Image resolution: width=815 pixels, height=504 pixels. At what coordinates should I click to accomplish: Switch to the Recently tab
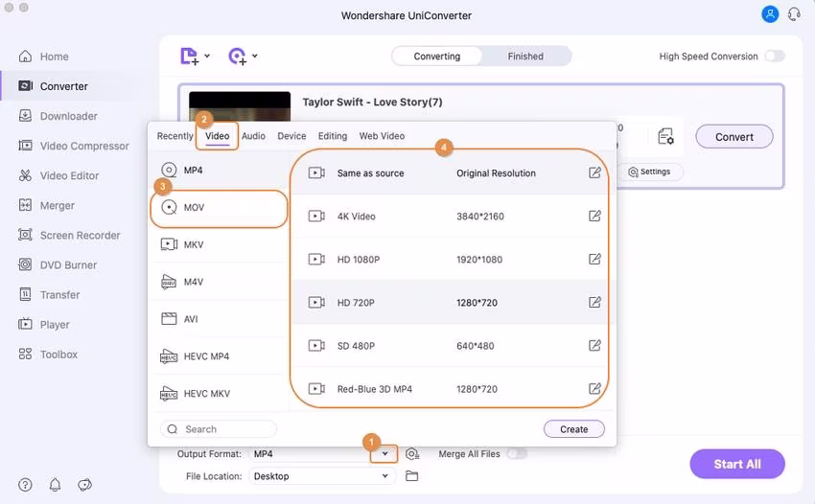tap(175, 136)
